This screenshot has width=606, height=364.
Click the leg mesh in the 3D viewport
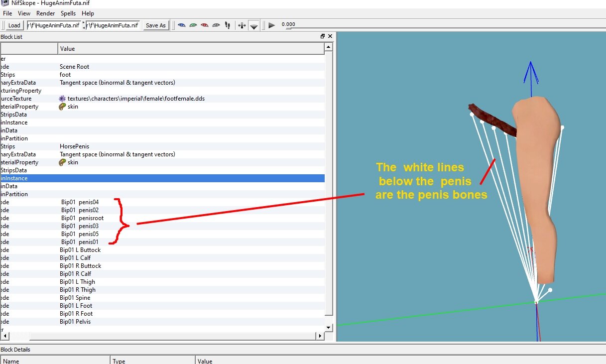[x=537, y=189]
